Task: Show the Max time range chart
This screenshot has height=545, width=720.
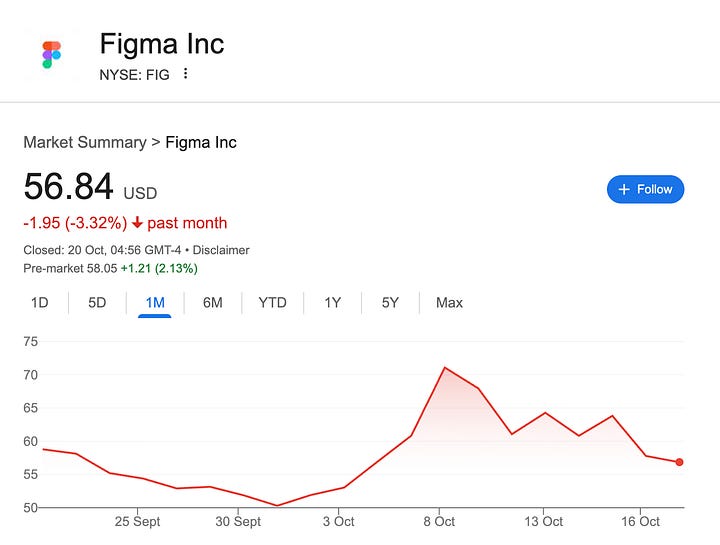Action: (x=449, y=302)
